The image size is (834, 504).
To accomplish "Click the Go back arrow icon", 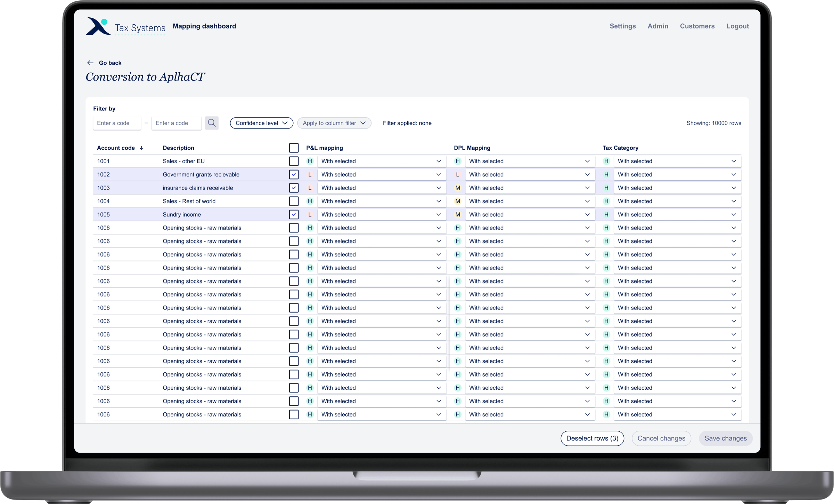I will pyautogui.click(x=90, y=63).
